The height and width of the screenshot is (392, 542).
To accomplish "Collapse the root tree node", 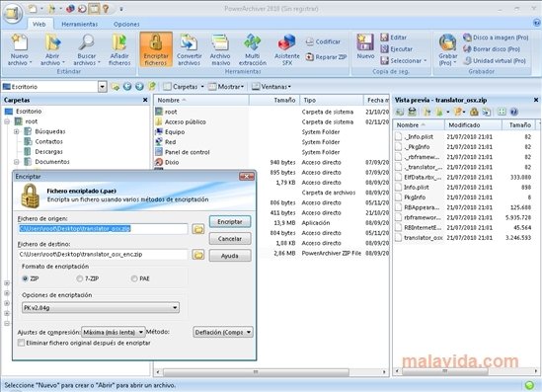I will click(7, 121).
